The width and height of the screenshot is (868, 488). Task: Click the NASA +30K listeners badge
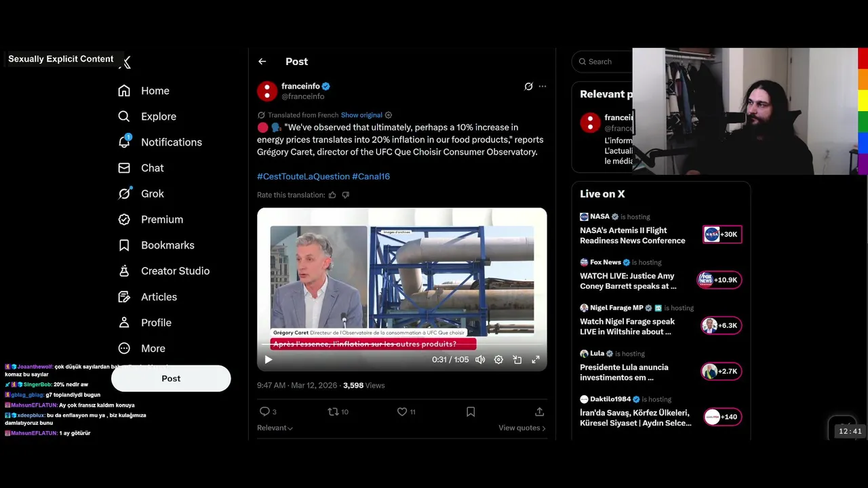(x=722, y=235)
